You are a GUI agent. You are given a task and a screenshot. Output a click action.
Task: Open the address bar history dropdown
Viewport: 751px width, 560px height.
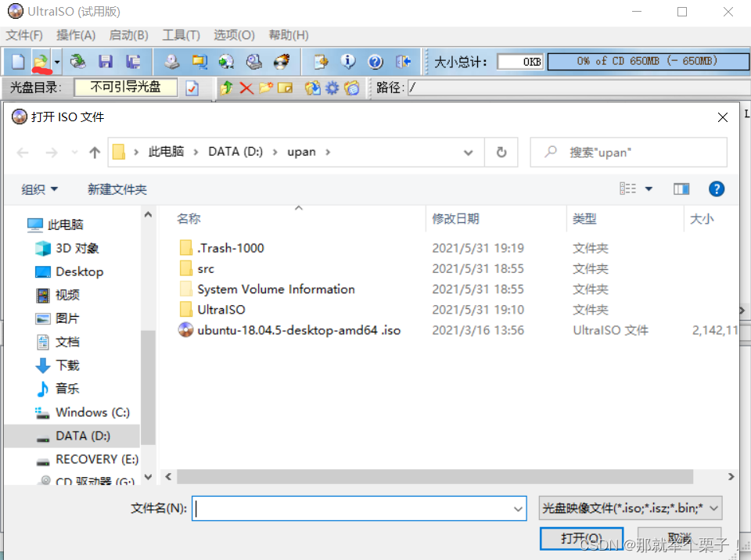(468, 153)
